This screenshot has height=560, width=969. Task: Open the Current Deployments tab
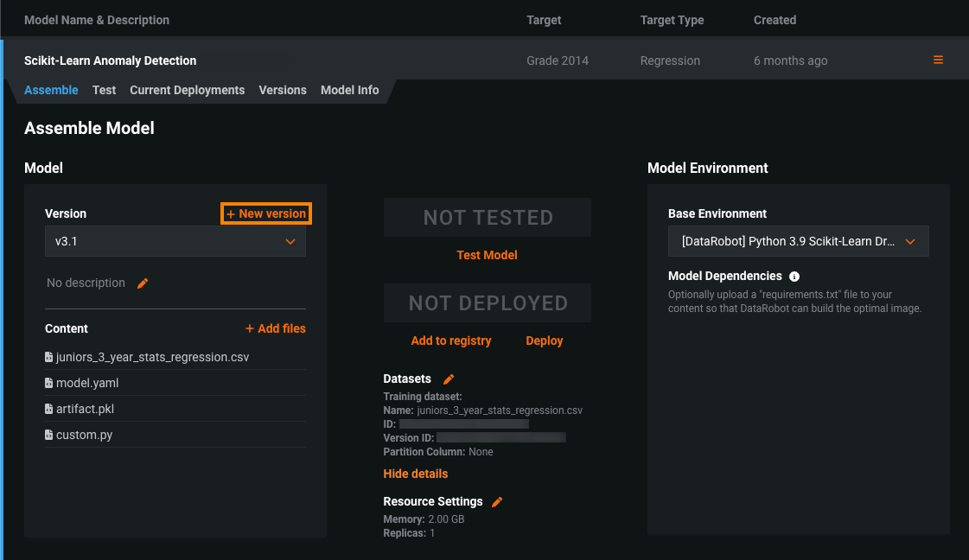(x=187, y=90)
